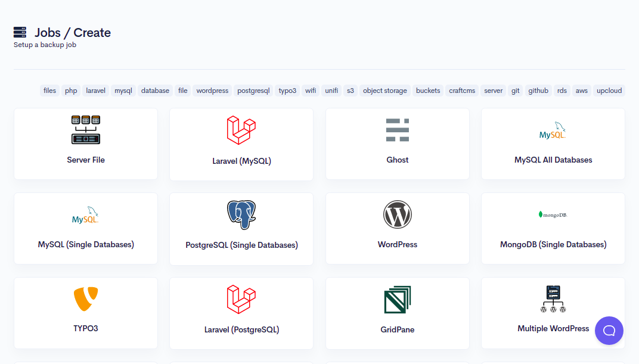Select the Laravel (PostgreSQL) label
This screenshot has height=364, width=639.
pos(241,330)
